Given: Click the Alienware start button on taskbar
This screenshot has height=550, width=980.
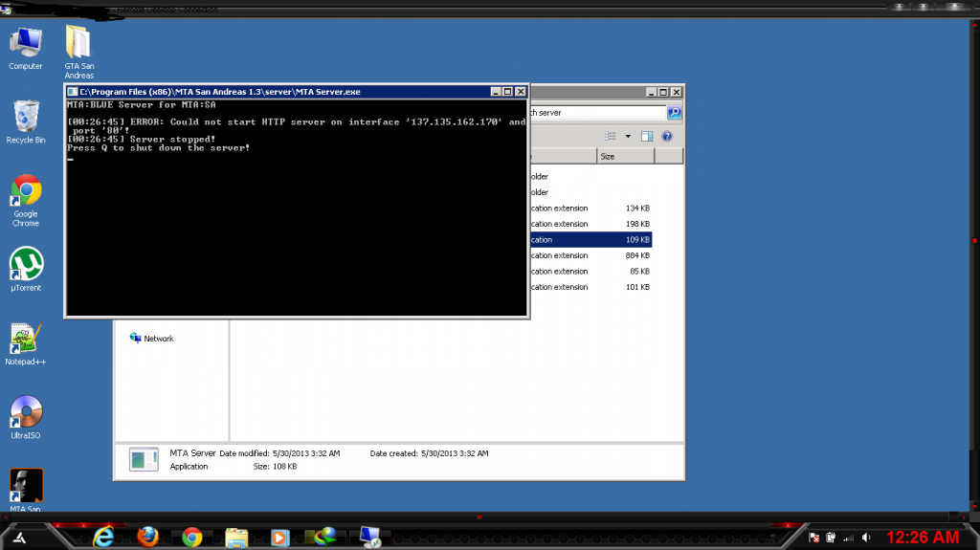Looking at the screenshot, I should [x=18, y=538].
